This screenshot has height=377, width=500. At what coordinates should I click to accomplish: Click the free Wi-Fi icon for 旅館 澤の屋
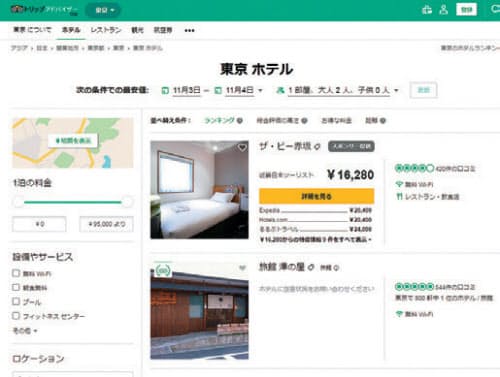399,314
